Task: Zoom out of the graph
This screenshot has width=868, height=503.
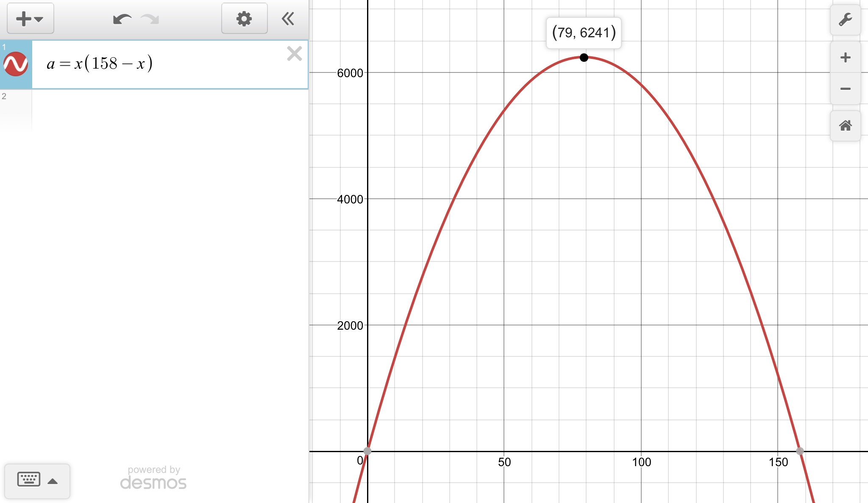Action: 845,89
